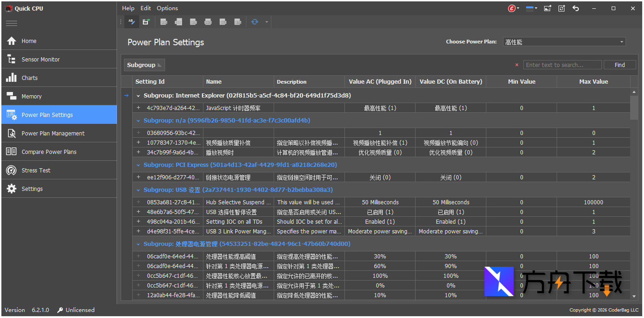Viewport: 644px width, 318px height.
Task: Click the save-with-green-arrow toolbar icon
Action: pos(146,22)
